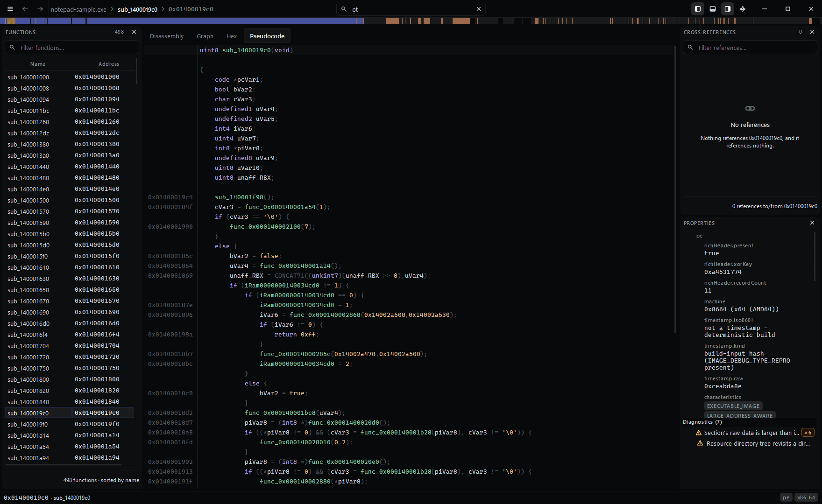The image size is (822, 504).
Task: Click gutter address 0x0140001896
Action: coord(170,315)
